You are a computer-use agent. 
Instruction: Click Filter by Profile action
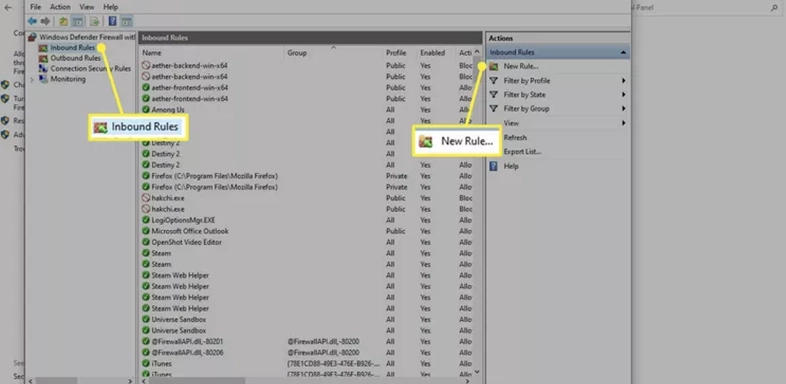tap(526, 81)
